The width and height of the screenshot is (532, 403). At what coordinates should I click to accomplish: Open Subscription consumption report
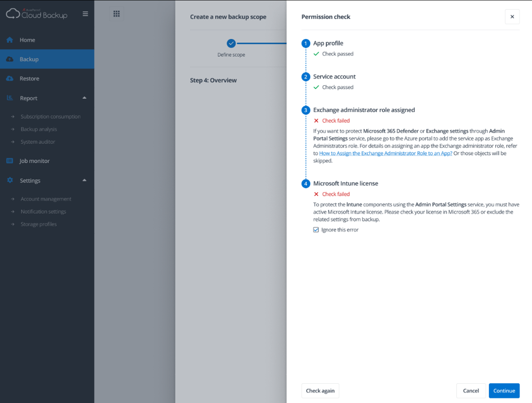coord(51,117)
